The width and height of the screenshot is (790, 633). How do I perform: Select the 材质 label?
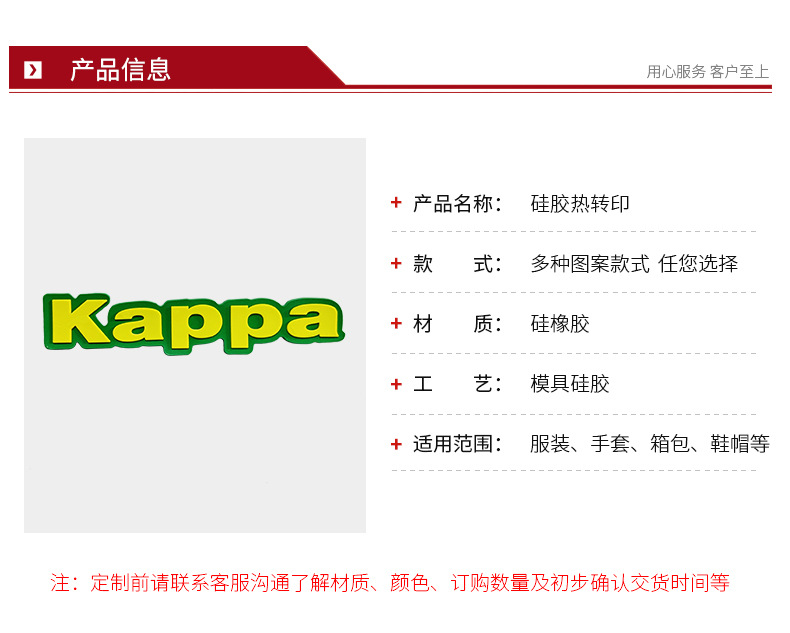[457, 324]
